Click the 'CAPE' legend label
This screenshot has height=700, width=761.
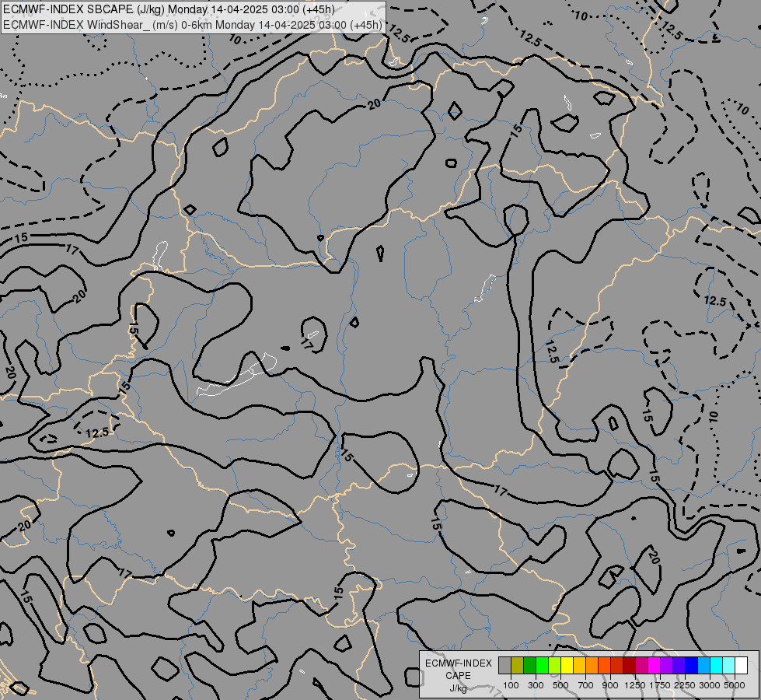point(458,676)
